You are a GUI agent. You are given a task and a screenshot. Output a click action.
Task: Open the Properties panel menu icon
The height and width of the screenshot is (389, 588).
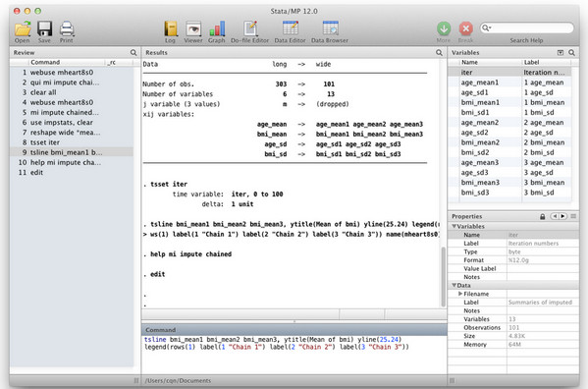[573, 216]
